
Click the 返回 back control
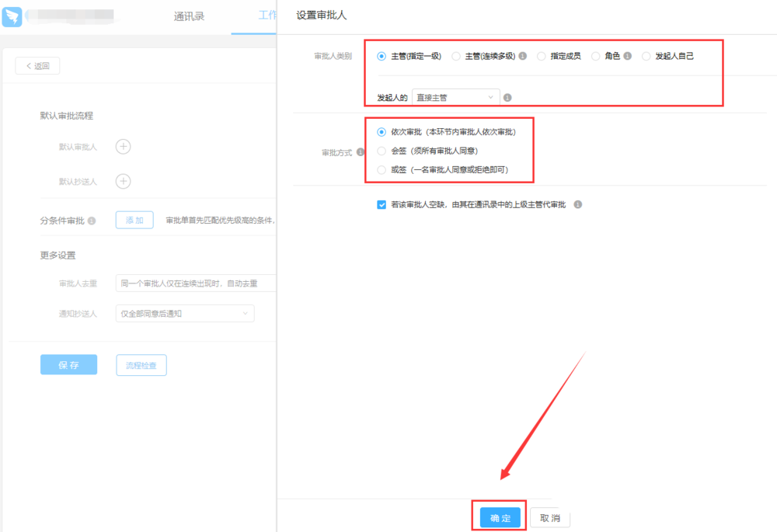(37, 65)
